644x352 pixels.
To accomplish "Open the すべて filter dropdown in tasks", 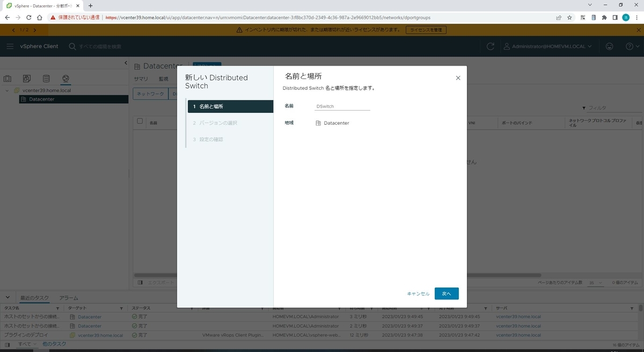I will [27, 344].
